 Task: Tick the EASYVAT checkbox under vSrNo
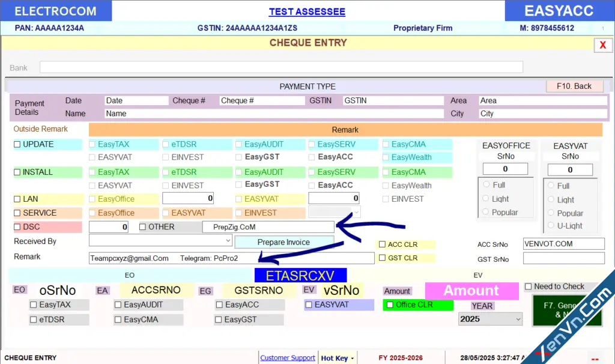pos(309,305)
